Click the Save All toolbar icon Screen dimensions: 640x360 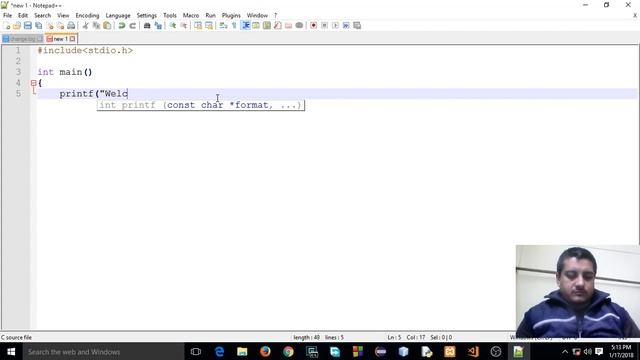click(38, 26)
